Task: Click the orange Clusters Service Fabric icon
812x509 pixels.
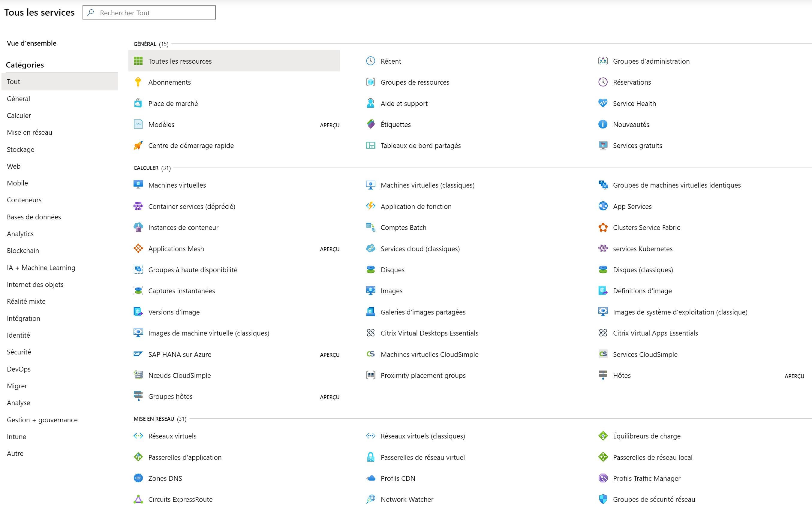Action: click(603, 227)
